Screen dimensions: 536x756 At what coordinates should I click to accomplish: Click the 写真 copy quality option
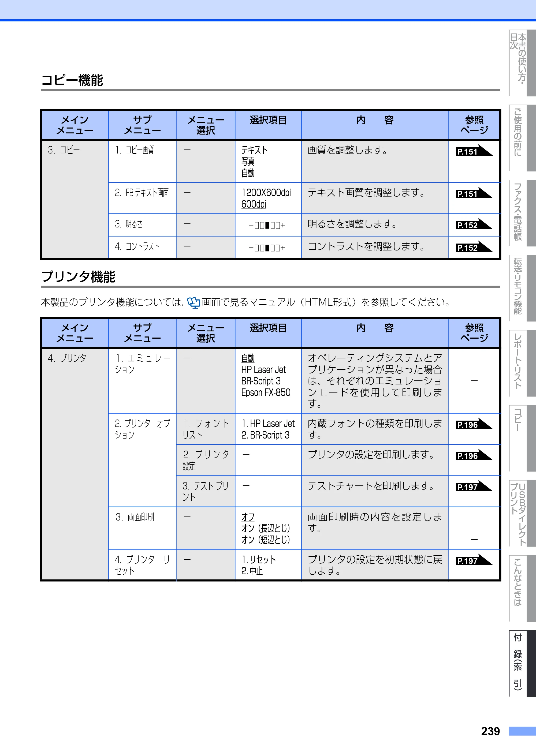point(248,162)
